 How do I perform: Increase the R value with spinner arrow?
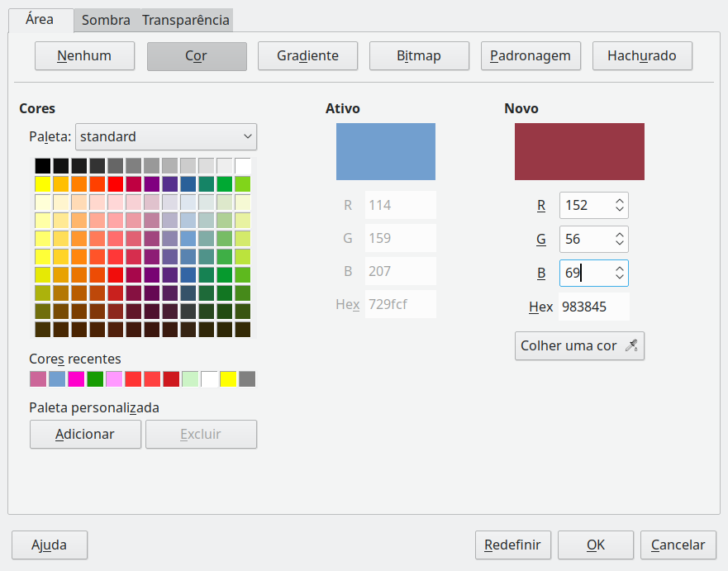pos(620,201)
